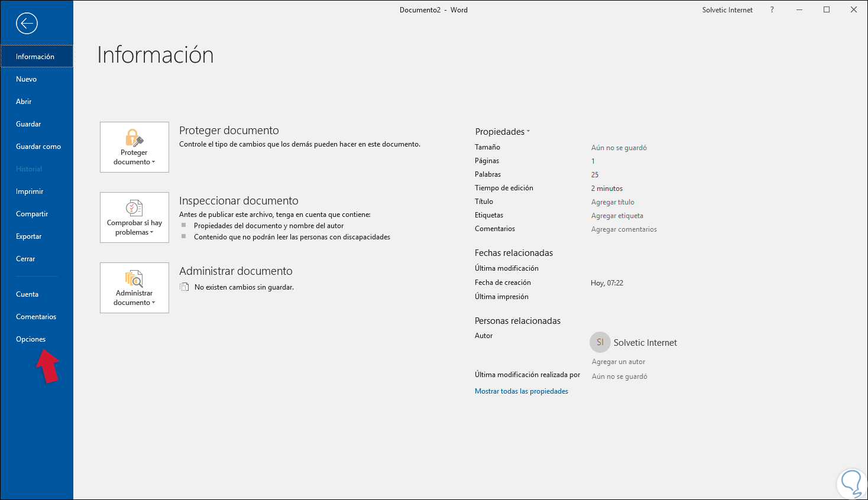Open Opciones in the sidebar
The image size is (868, 500).
(37, 339)
